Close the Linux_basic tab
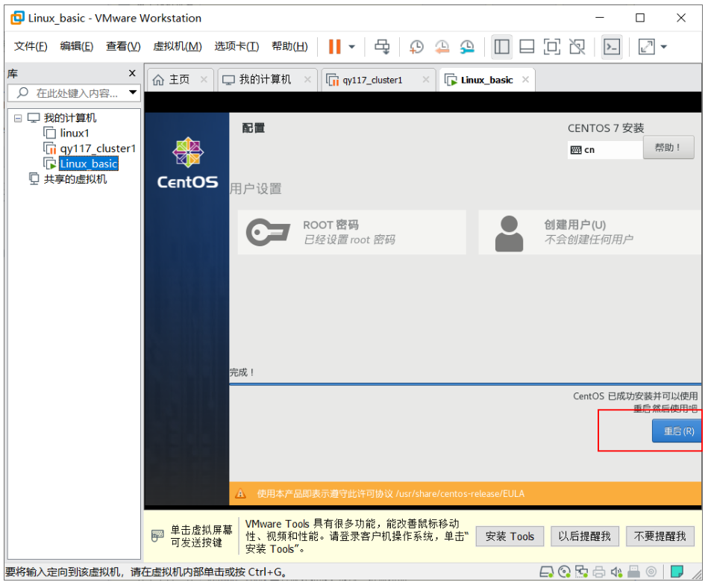Viewport: 708px width, 588px height. click(525, 80)
